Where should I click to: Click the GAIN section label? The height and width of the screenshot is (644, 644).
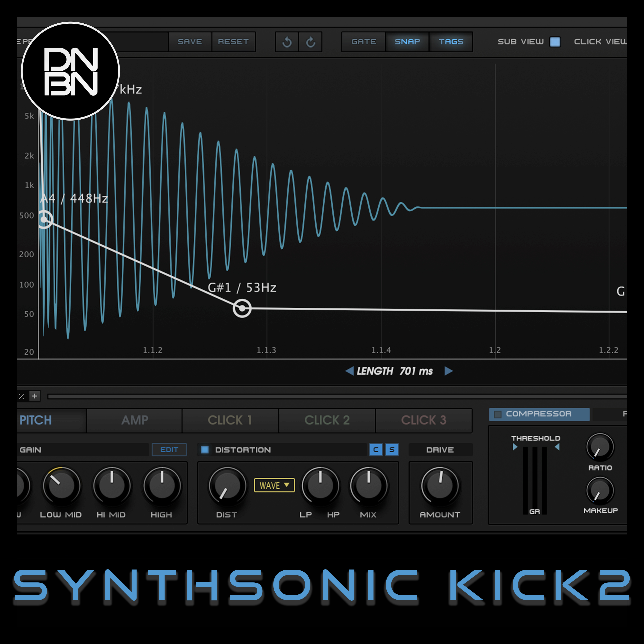tap(31, 450)
